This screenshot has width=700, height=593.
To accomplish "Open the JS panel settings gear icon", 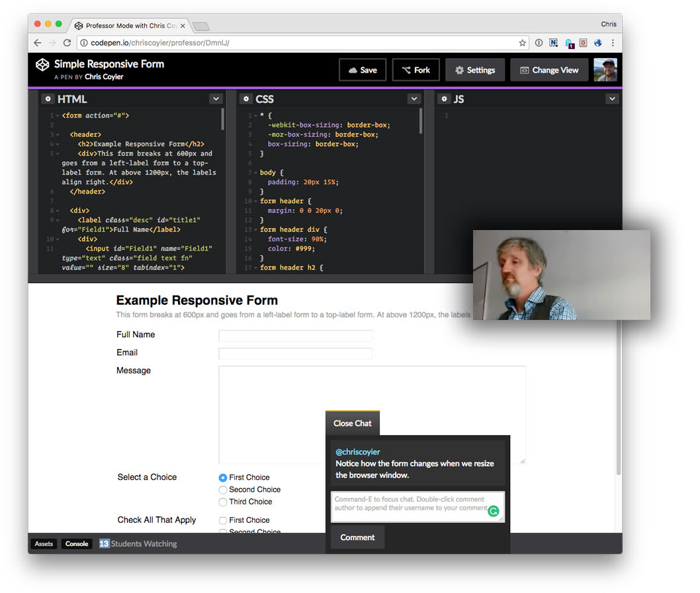I will [x=444, y=99].
